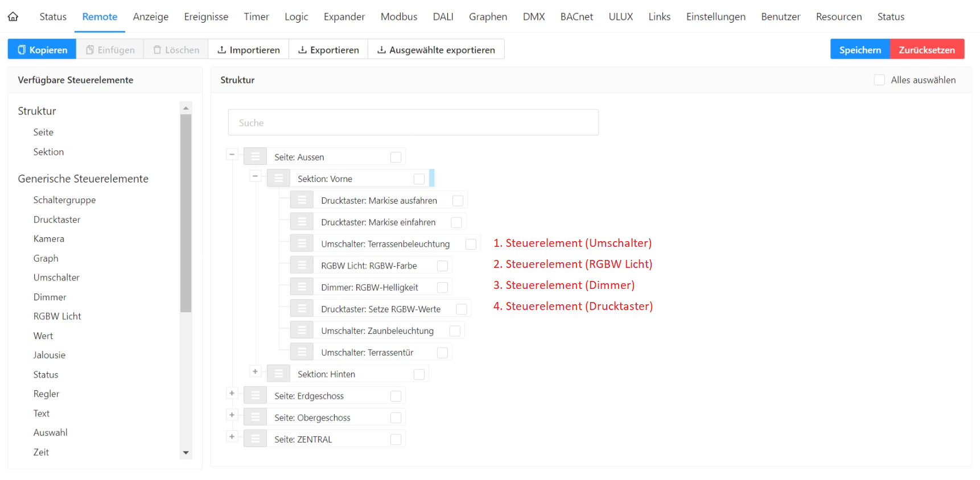Screen dimensions: 980x480
Task: Collapse the Seite: Aussen tree node
Action: [x=232, y=154]
